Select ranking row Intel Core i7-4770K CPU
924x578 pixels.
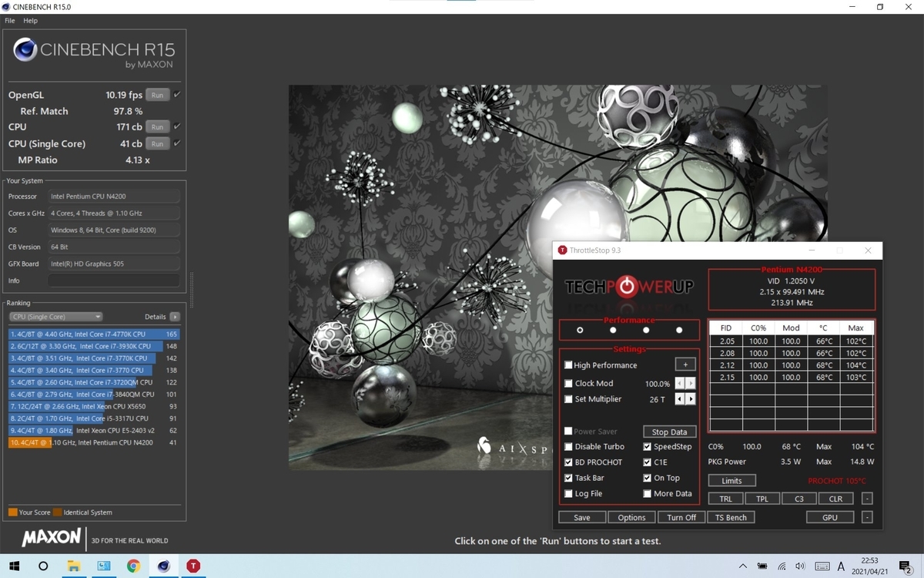(94, 334)
